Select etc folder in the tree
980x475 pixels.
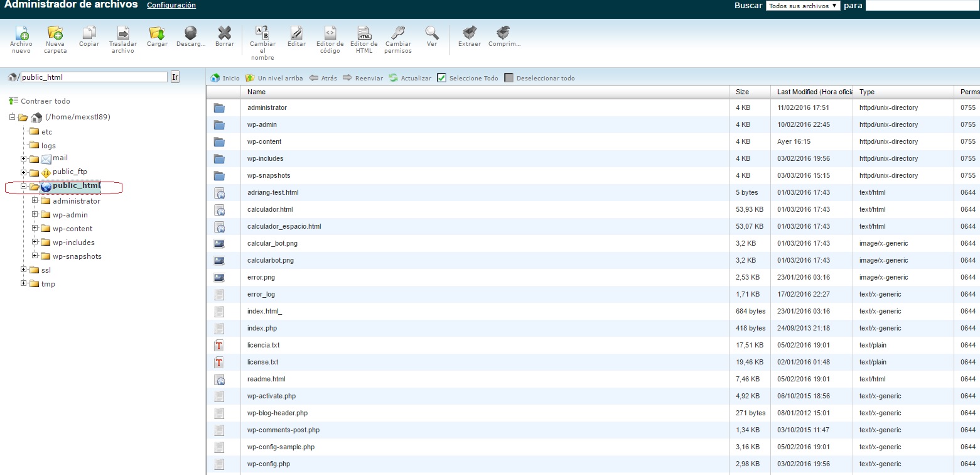[x=47, y=132]
